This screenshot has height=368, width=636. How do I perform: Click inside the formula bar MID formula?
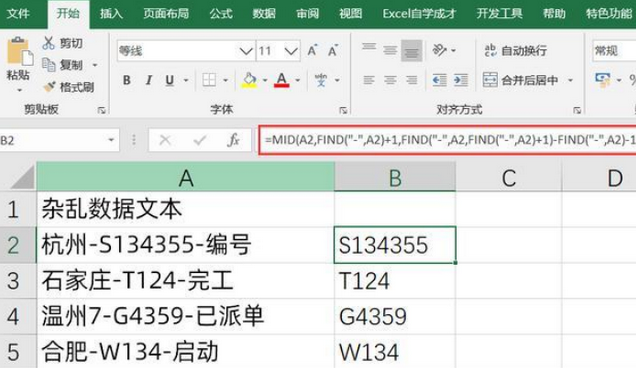(x=448, y=140)
